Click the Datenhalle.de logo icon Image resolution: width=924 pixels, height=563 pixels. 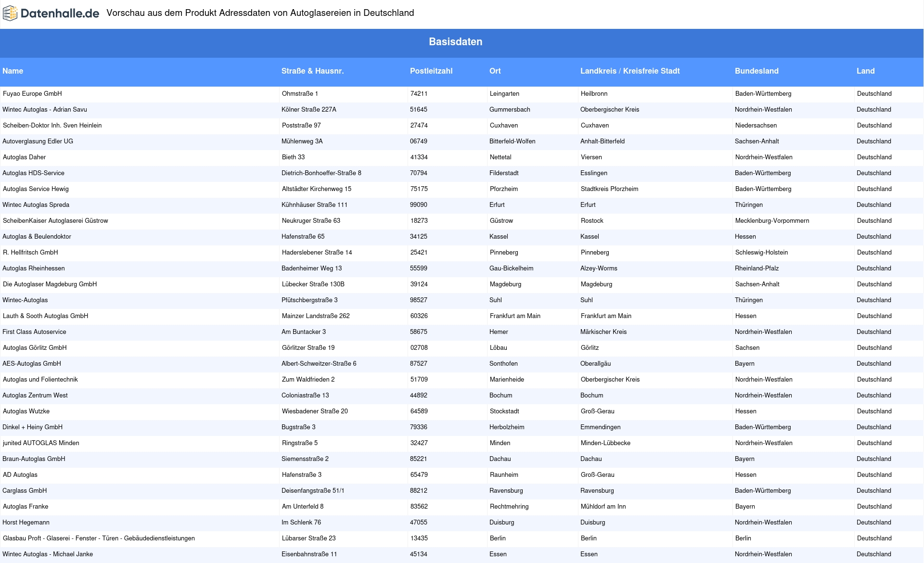10,13
